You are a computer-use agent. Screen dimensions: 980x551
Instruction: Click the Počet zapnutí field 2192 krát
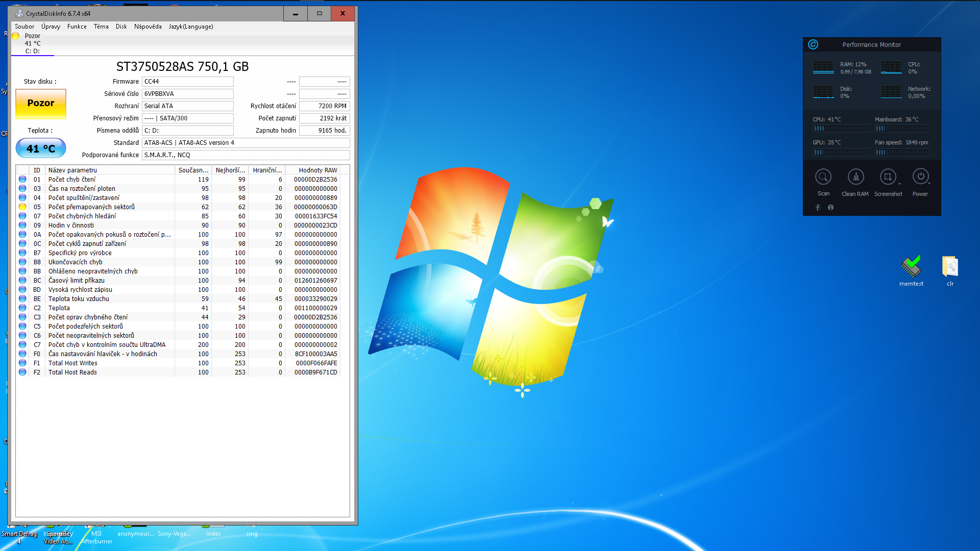tap(324, 118)
